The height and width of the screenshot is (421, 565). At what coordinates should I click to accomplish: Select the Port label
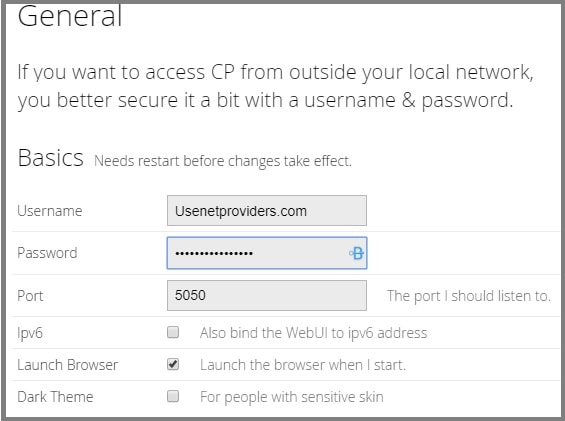click(30, 296)
